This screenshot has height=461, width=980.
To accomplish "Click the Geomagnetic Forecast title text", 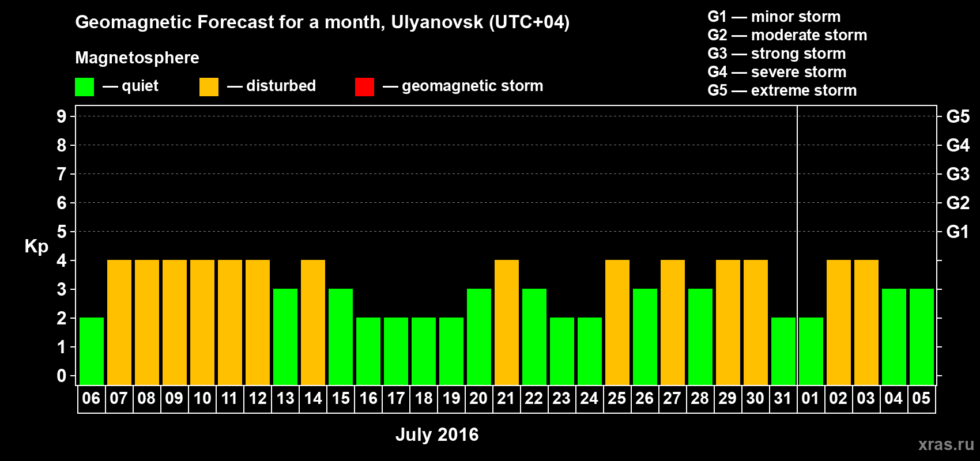I will [322, 22].
